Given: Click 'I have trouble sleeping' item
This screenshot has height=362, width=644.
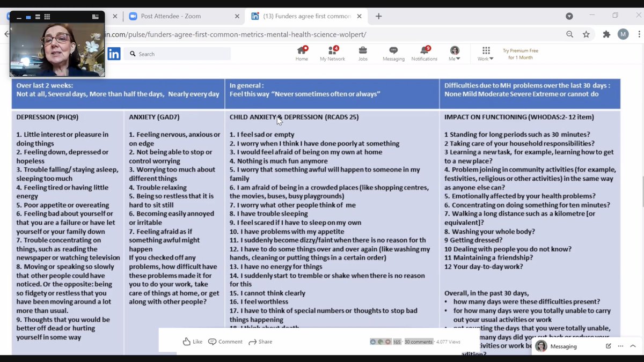Looking at the screenshot, I should (269, 213).
